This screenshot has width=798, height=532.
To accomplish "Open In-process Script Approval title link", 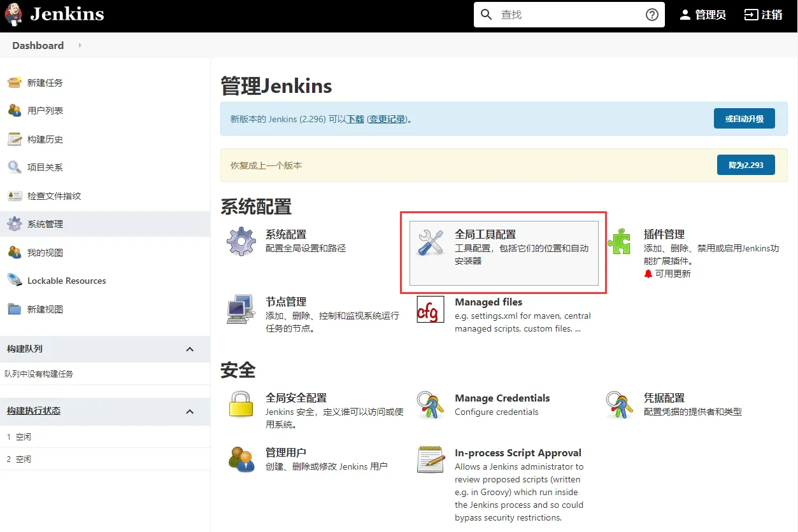I will 518,452.
